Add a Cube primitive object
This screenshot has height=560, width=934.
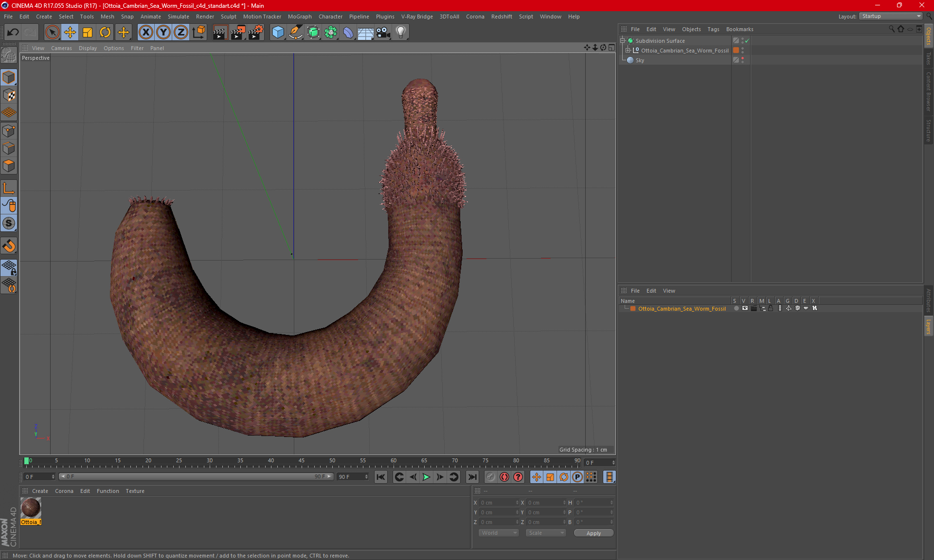coord(278,33)
